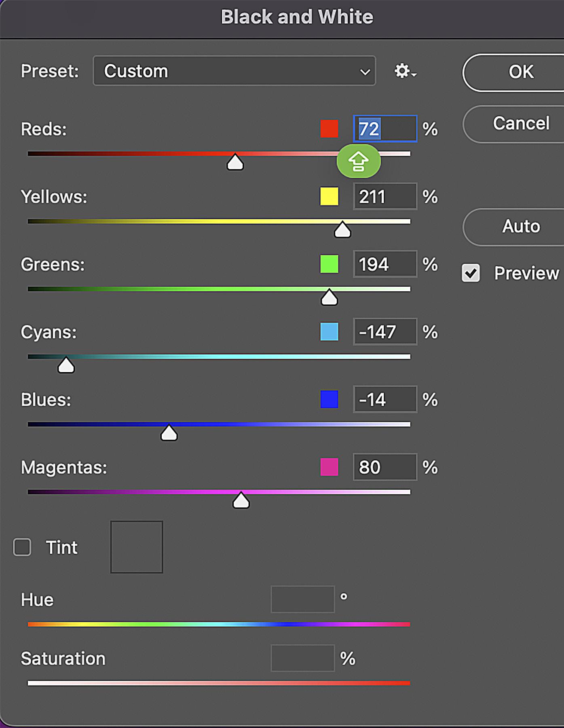Viewport: 564px width, 728px height.
Task: Open the Tint color picker box
Action: click(x=137, y=547)
